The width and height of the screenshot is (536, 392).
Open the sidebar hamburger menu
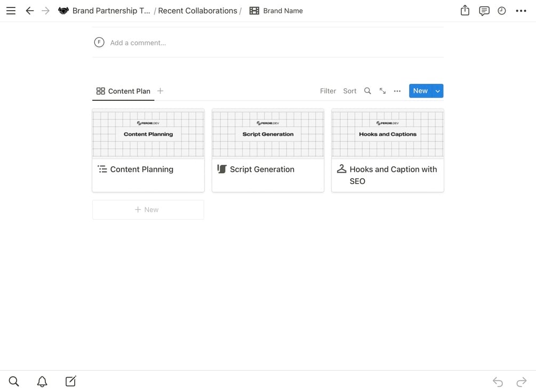pyautogui.click(x=11, y=11)
